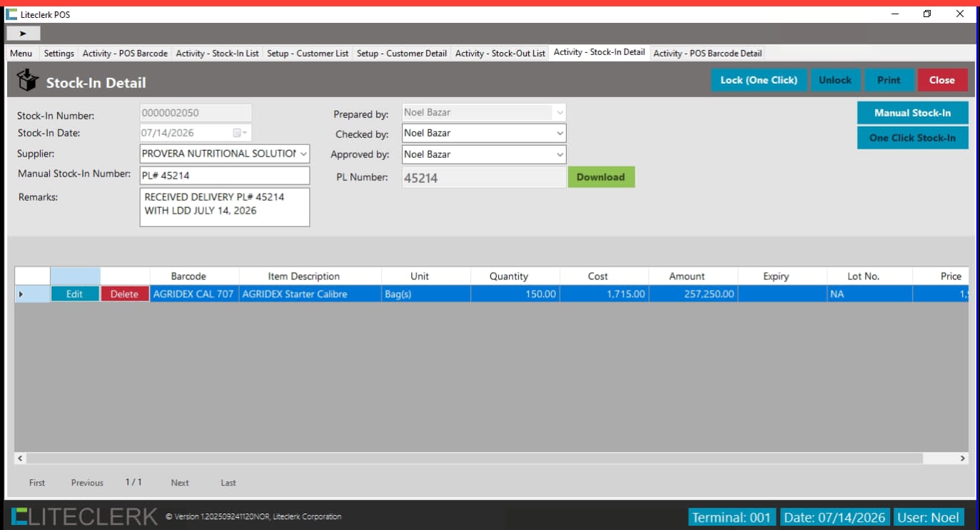Click the Price column header
This screenshot has width=980, height=530.
pos(941,276)
